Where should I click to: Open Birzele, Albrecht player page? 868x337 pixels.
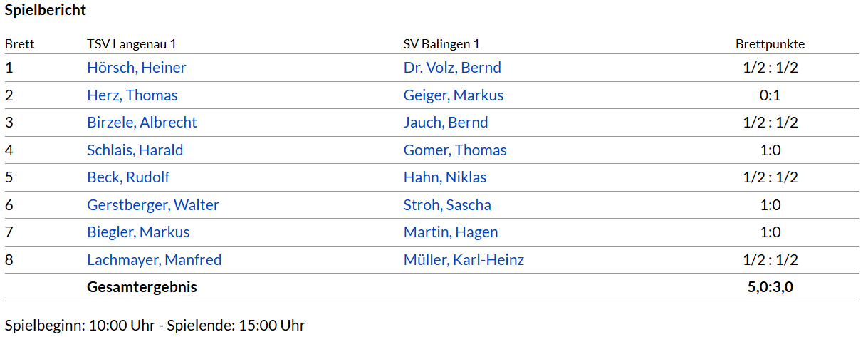tap(142, 123)
